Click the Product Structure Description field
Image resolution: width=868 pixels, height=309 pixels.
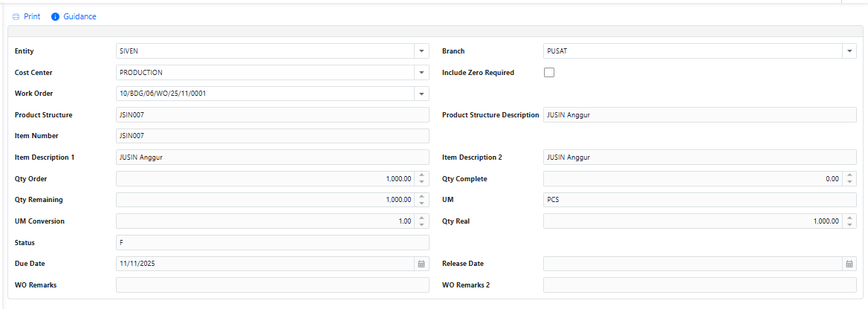pyautogui.click(x=700, y=115)
